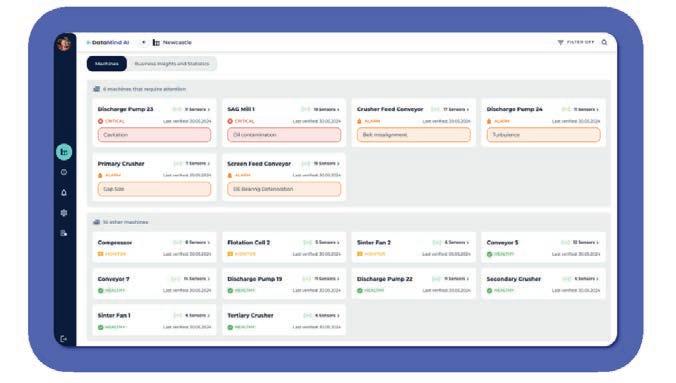Open the Conveyor 5 machine card
This screenshot has height=383, width=676.
[543, 247]
